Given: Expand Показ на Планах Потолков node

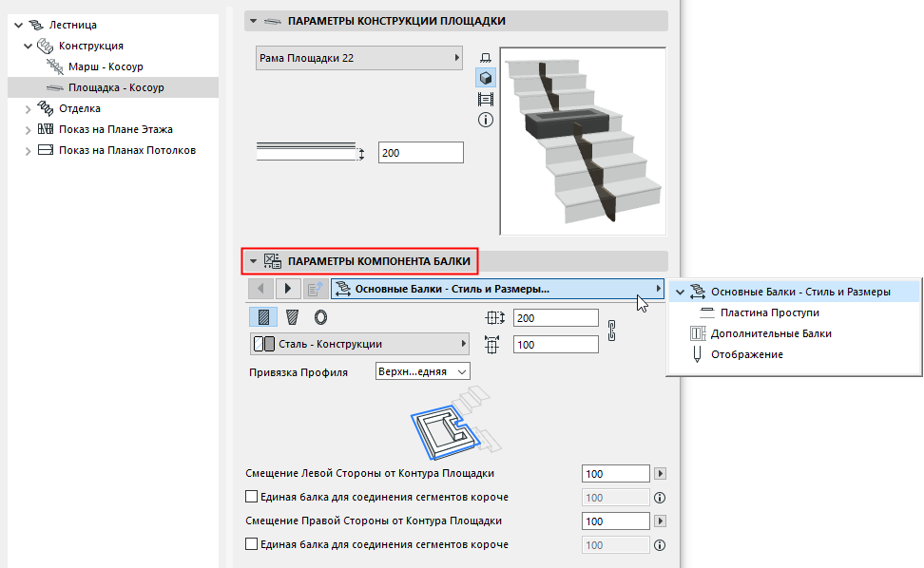Looking at the screenshot, I should (28, 151).
